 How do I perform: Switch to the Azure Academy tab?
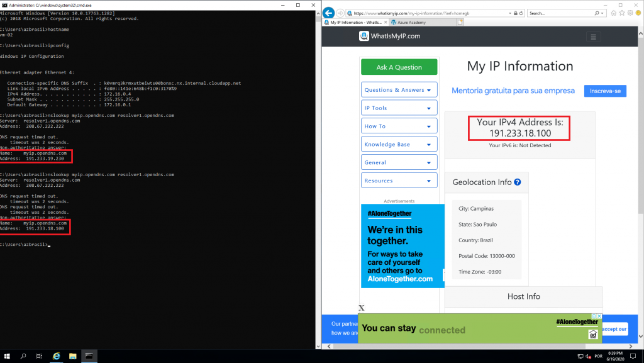422,22
